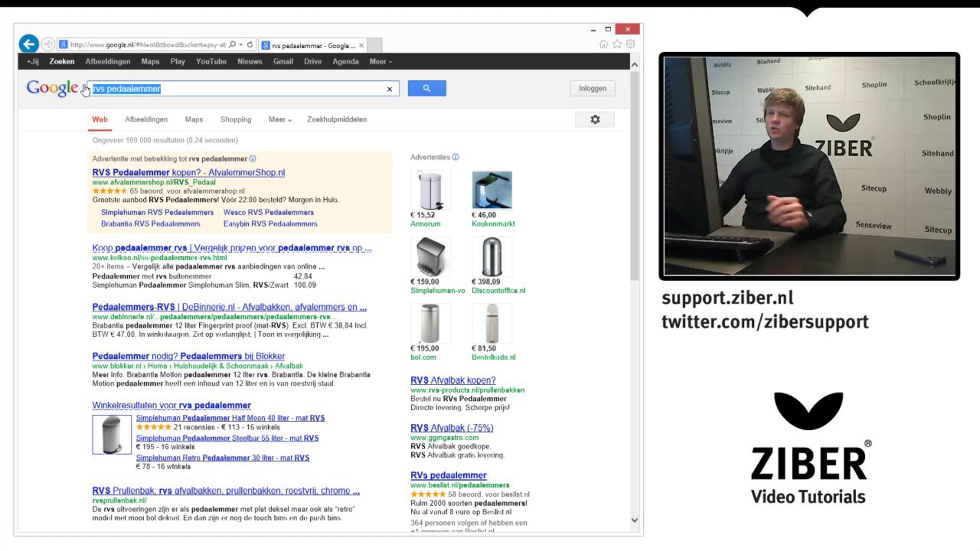Open the 'RVS Prullenbak, rvs afvalbakken' result
Screen dimensions: 980x551
pyautogui.click(x=226, y=491)
